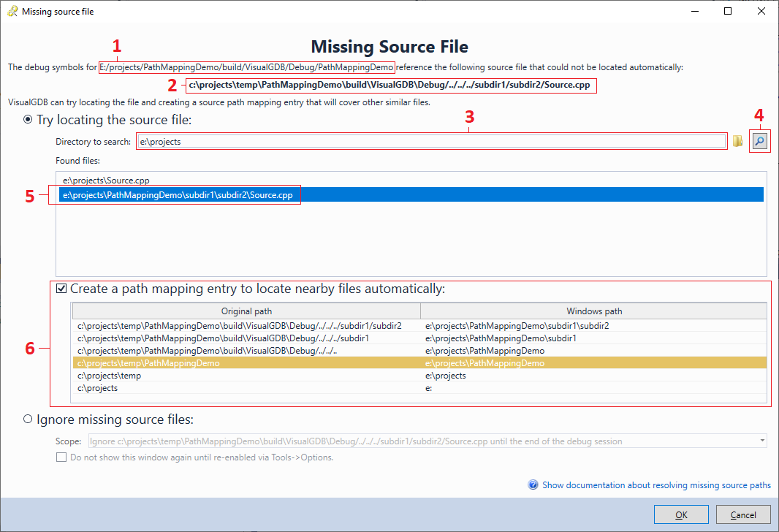
Task: Click the OK button
Action: pos(681,514)
